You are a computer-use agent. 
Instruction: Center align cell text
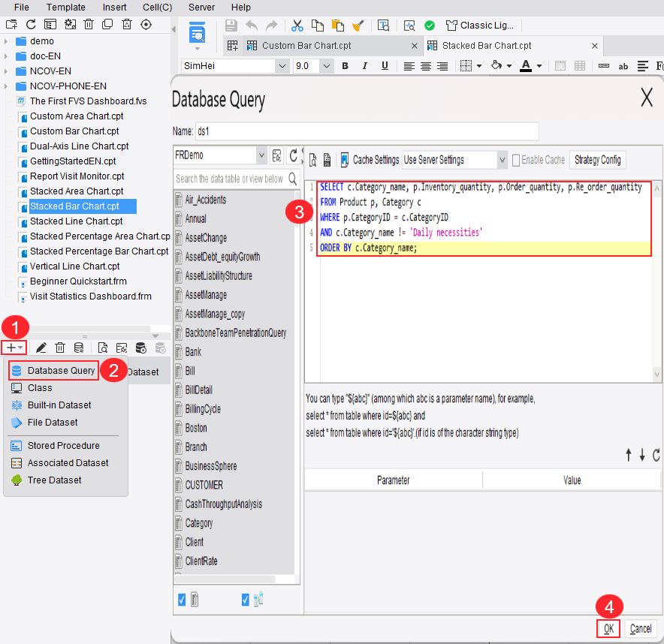[x=426, y=67]
